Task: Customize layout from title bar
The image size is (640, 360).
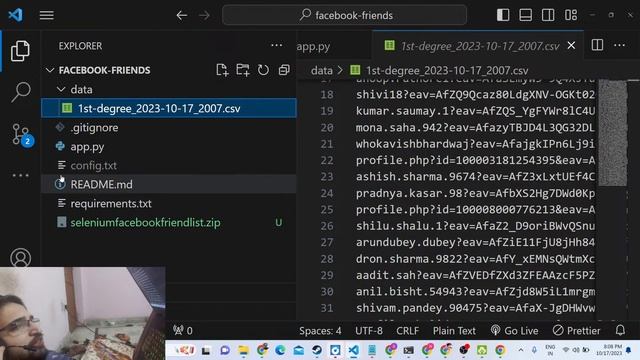Action: click(x=571, y=15)
